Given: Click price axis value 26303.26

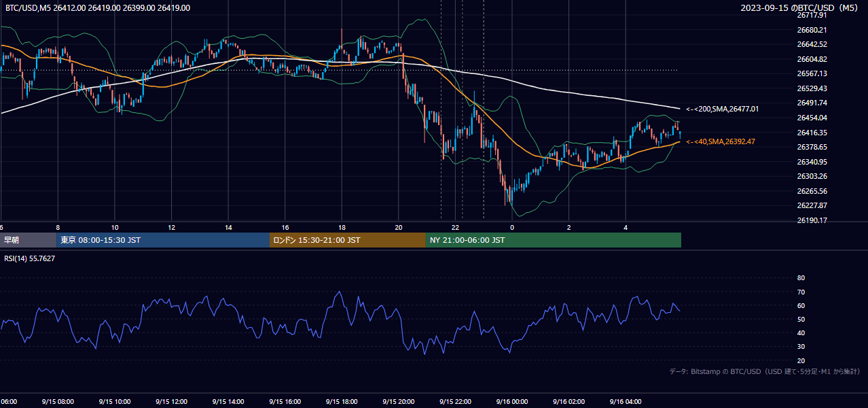Looking at the screenshot, I should 812,176.
